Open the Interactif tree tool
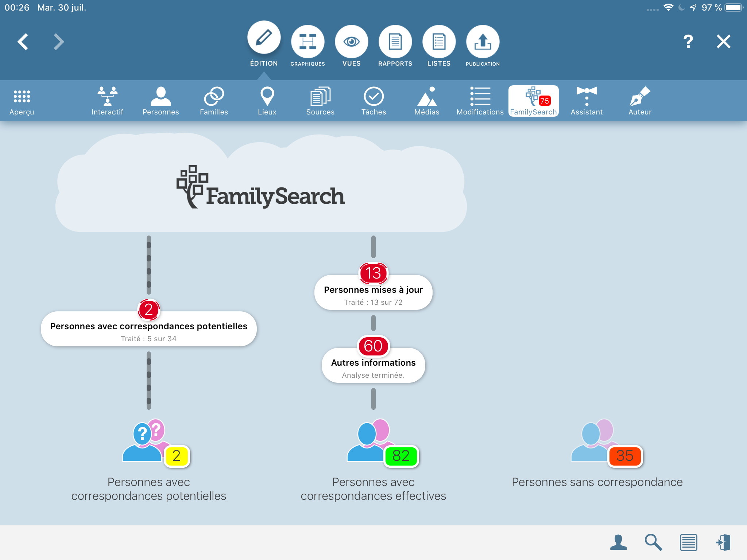The width and height of the screenshot is (747, 560). click(107, 101)
